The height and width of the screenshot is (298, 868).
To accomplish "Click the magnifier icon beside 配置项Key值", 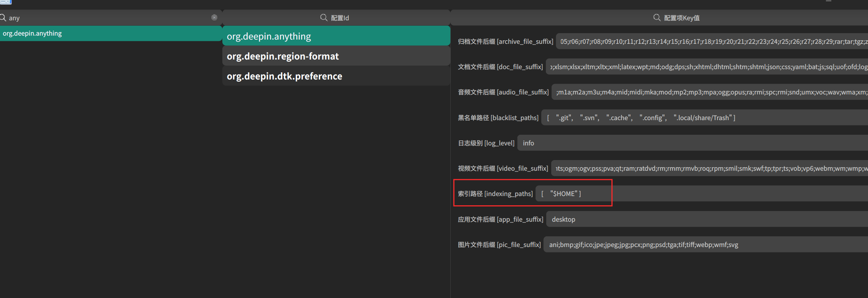I will coord(657,17).
